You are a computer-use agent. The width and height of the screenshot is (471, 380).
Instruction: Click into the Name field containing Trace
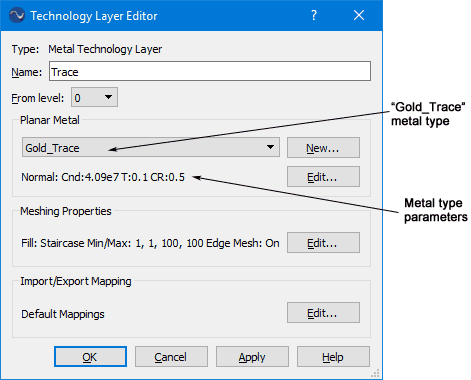(210, 71)
